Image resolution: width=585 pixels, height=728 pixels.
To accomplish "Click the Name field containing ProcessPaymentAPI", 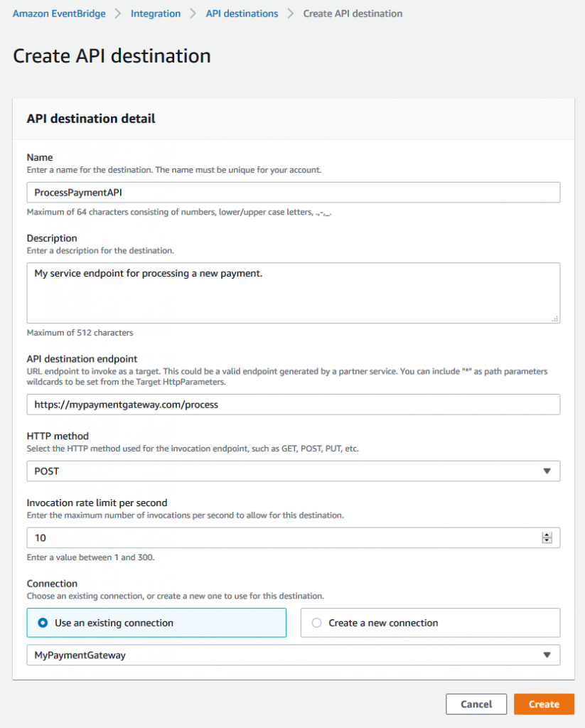I will 293,192.
